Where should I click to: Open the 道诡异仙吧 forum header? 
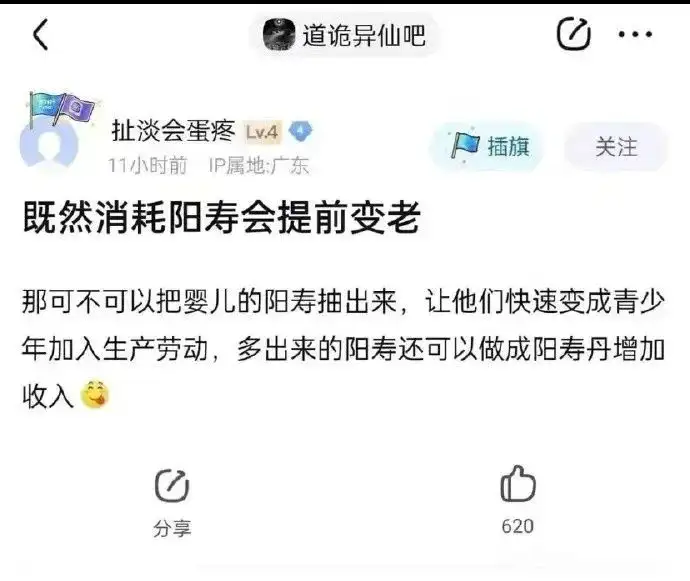[x=345, y=35]
